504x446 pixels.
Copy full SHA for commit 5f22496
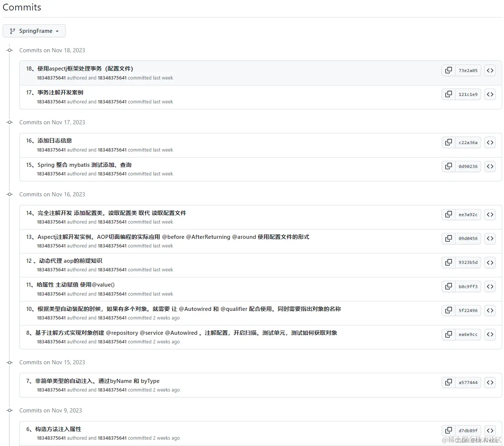click(448, 310)
